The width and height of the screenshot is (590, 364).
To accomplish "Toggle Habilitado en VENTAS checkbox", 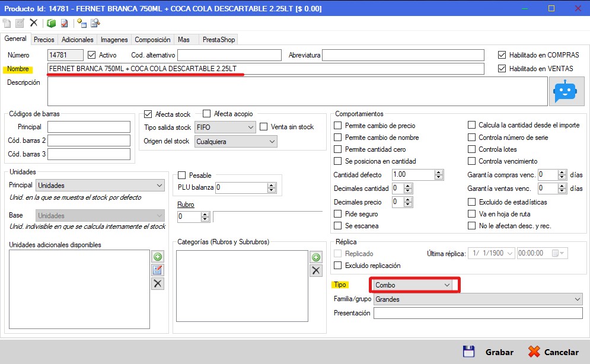I will pyautogui.click(x=502, y=68).
